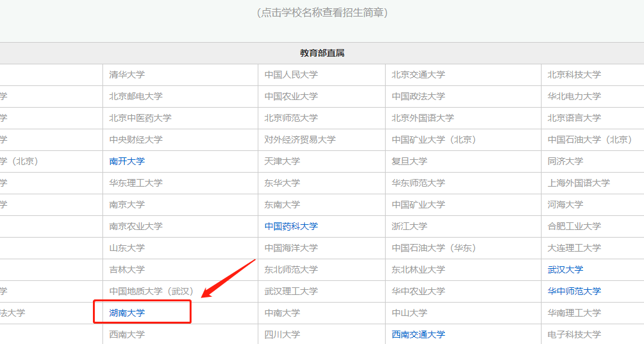
Task: Choose 南京大学 from the table
Action: pos(127,204)
